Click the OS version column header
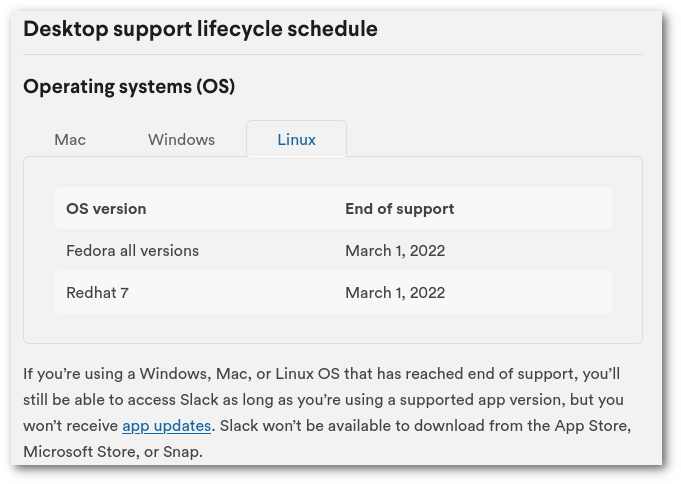The image size is (681, 484). click(106, 209)
